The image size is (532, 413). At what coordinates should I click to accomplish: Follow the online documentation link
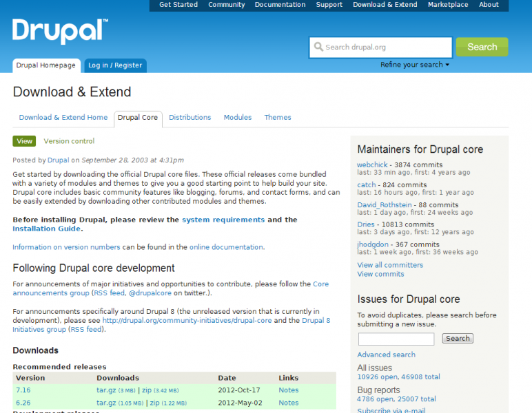(226, 247)
